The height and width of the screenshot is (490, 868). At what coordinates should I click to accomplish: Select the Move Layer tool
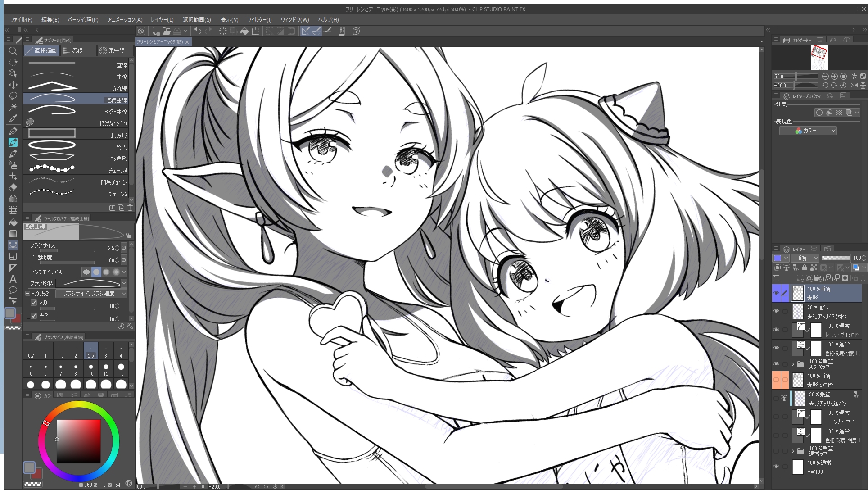(13, 85)
